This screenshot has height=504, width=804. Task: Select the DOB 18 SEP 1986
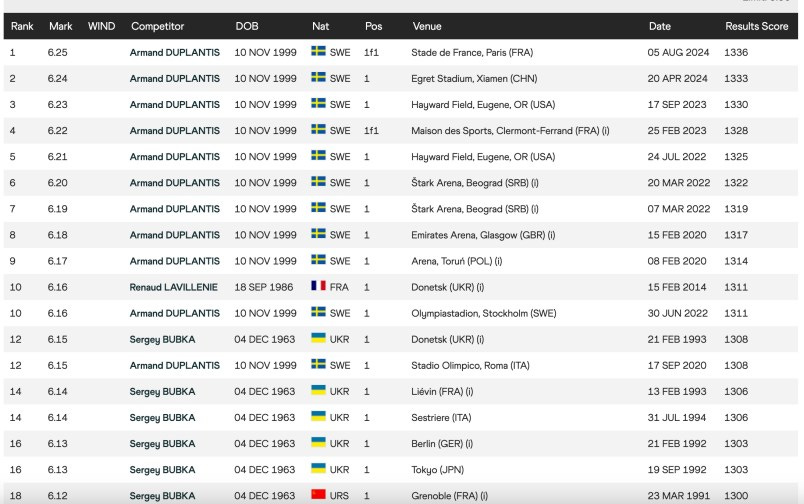(264, 287)
